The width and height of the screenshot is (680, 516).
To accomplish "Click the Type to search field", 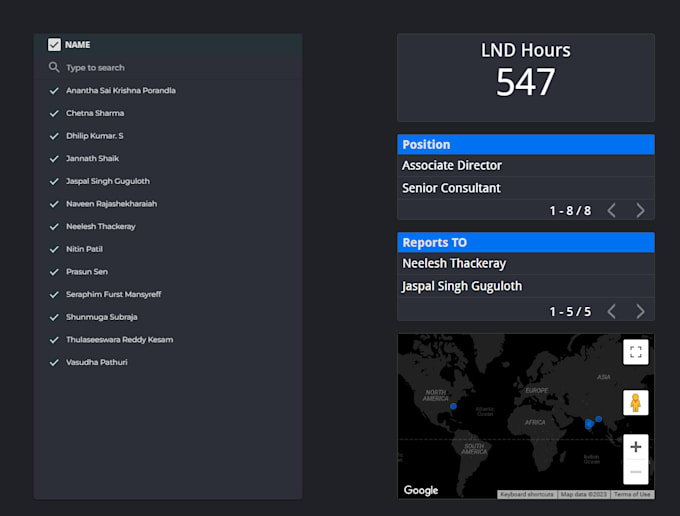I will pos(168,68).
